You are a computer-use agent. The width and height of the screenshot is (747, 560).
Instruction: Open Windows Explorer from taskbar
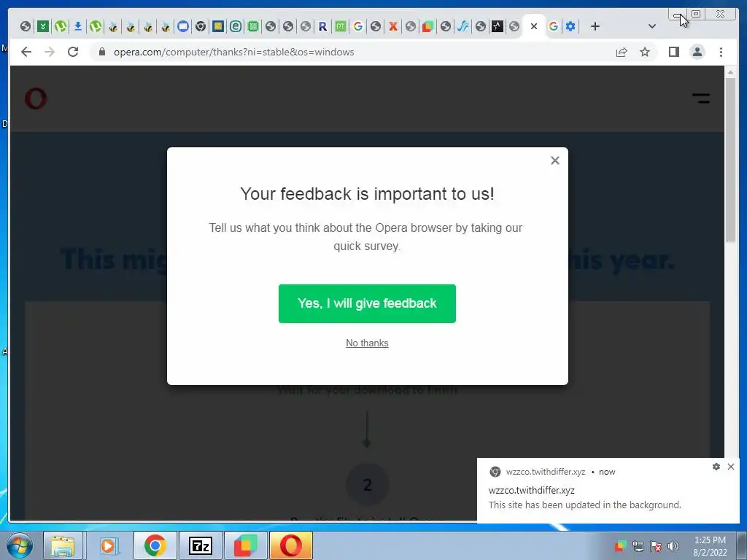(63, 545)
